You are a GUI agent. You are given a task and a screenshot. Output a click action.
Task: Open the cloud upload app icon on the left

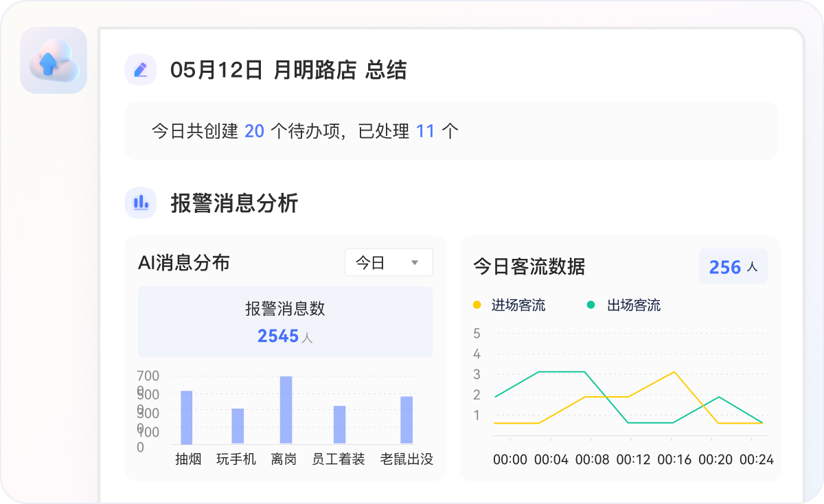[54, 60]
